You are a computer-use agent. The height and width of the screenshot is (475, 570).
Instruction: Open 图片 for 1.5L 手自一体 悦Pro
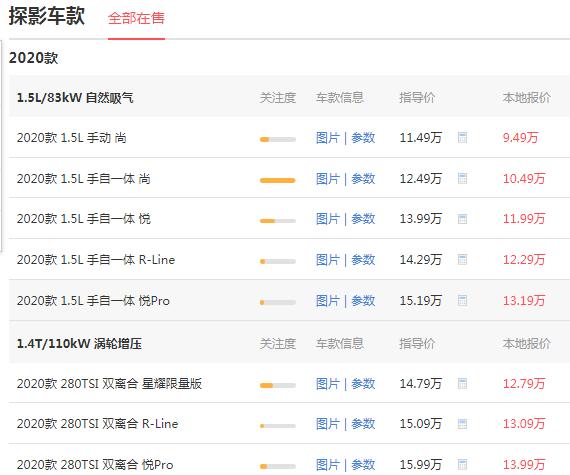click(x=328, y=301)
